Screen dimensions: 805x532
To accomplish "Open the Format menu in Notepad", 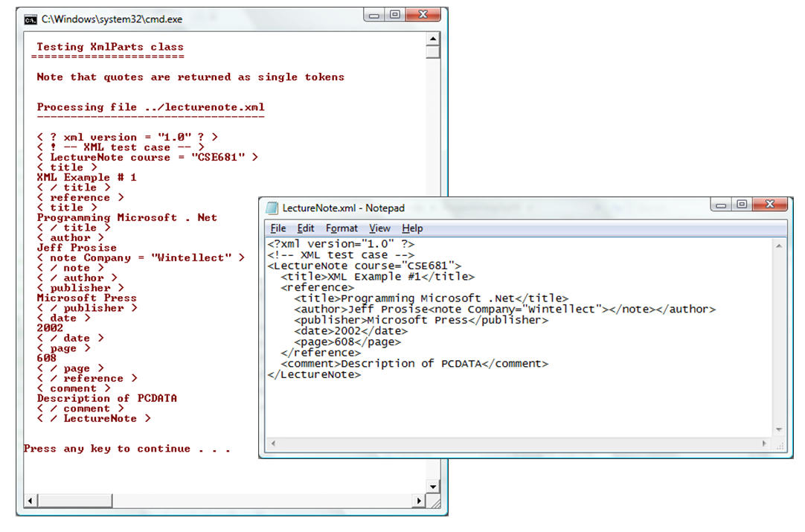I will point(341,228).
